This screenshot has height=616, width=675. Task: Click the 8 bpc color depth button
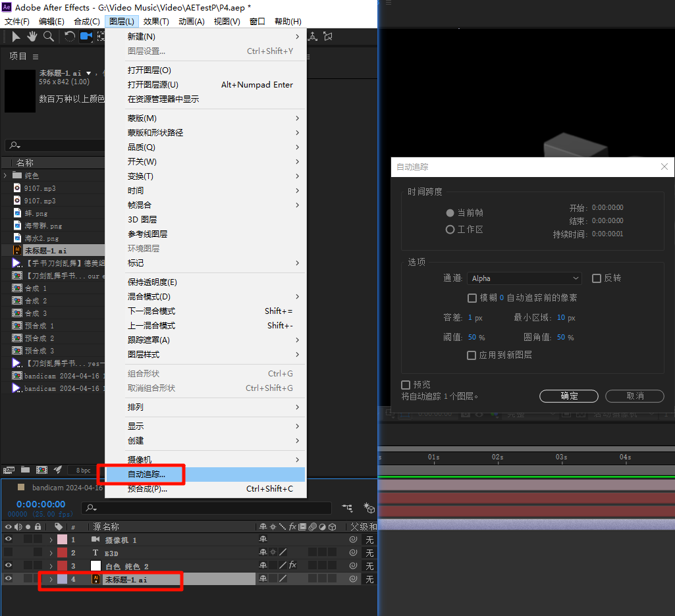(x=84, y=470)
